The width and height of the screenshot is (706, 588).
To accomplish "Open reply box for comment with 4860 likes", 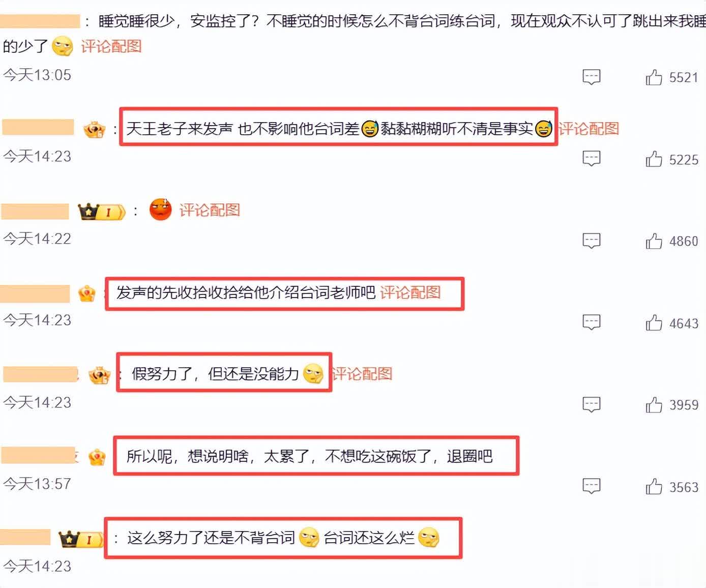I will (591, 241).
